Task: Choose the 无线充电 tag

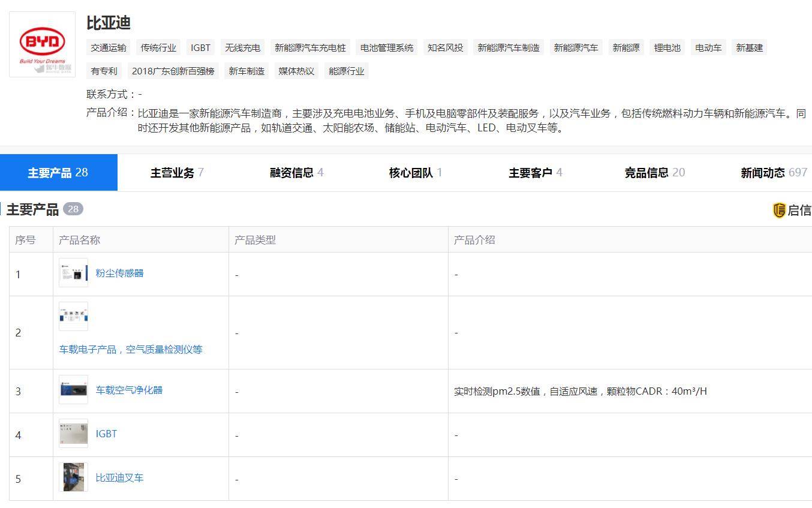Action: (x=242, y=47)
